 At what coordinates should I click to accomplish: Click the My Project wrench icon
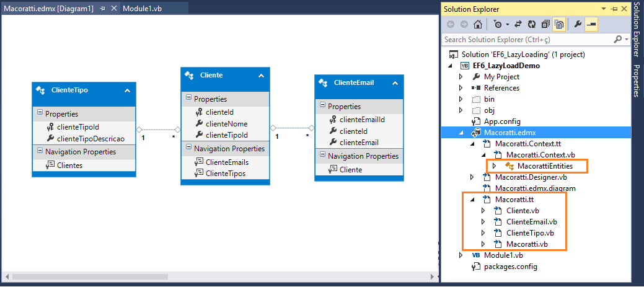[x=476, y=77]
